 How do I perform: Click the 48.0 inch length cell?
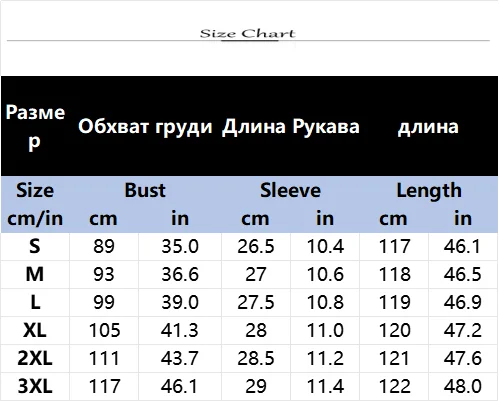coord(463,387)
